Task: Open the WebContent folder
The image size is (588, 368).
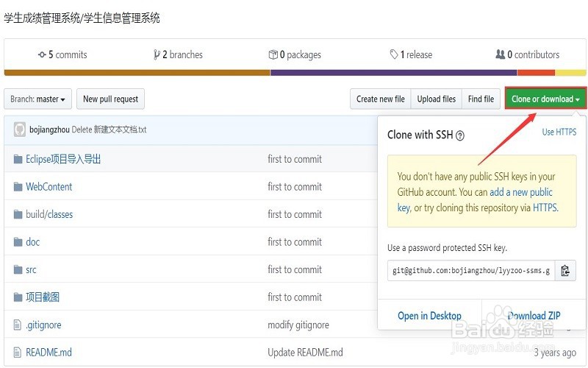Action: pyautogui.click(x=49, y=187)
